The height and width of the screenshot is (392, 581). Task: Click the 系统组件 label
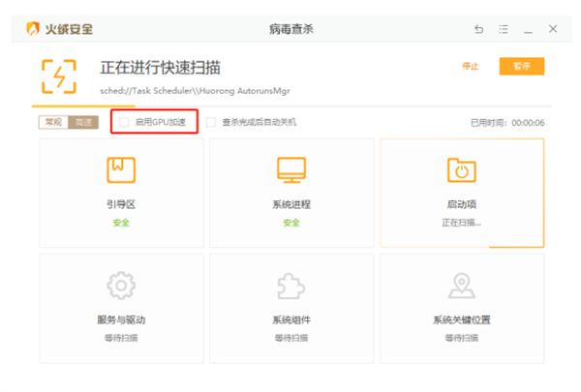[x=291, y=319]
